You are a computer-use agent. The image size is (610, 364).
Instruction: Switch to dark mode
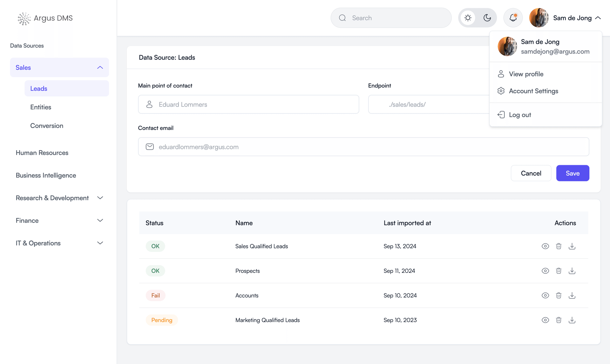pos(487,18)
